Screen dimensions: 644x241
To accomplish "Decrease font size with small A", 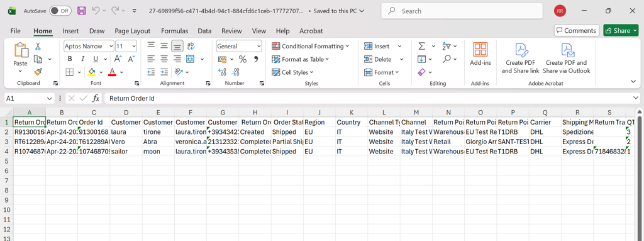I will pos(131,59).
